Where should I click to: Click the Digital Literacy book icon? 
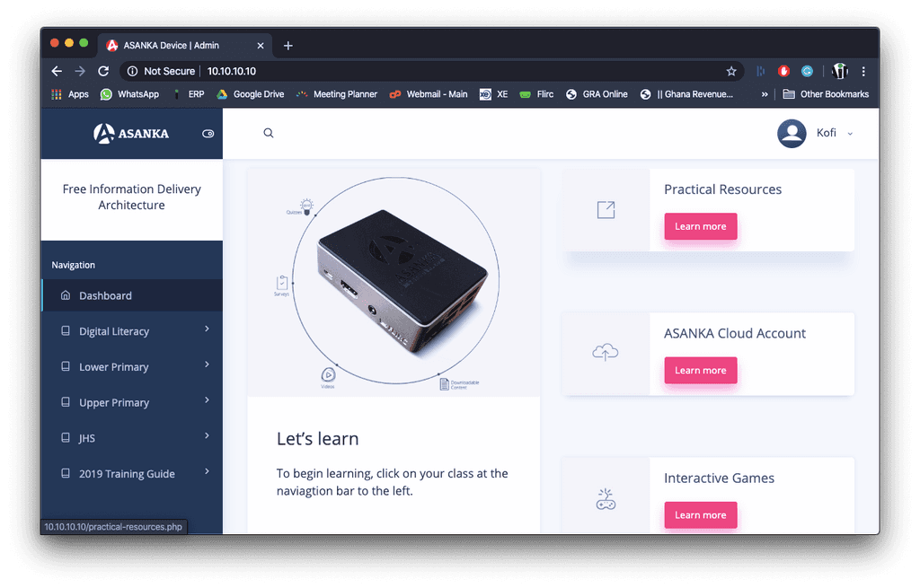[x=66, y=330]
